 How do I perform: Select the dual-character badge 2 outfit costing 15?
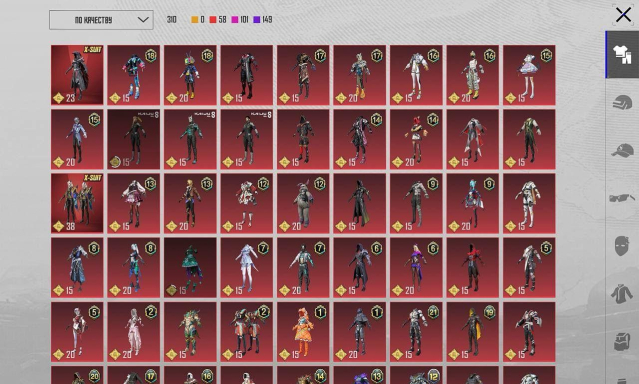point(247,332)
